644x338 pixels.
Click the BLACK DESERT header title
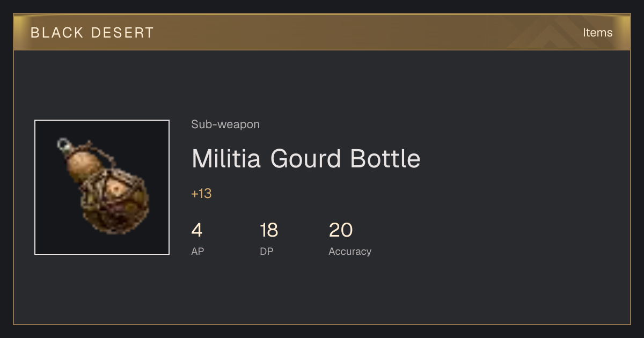click(x=92, y=33)
